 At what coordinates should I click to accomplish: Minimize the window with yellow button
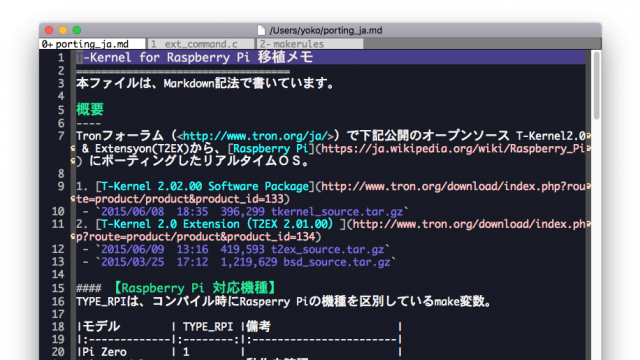63,30
